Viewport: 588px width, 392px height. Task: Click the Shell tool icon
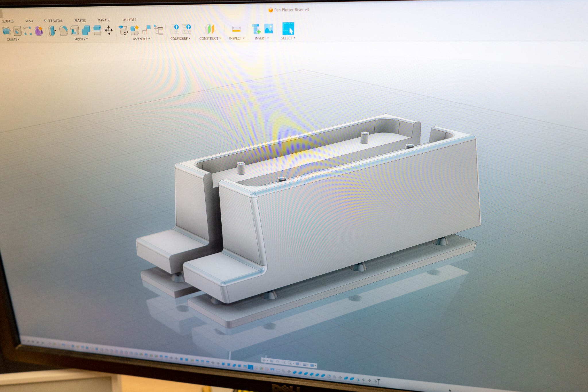pyautogui.click(x=75, y=30)
